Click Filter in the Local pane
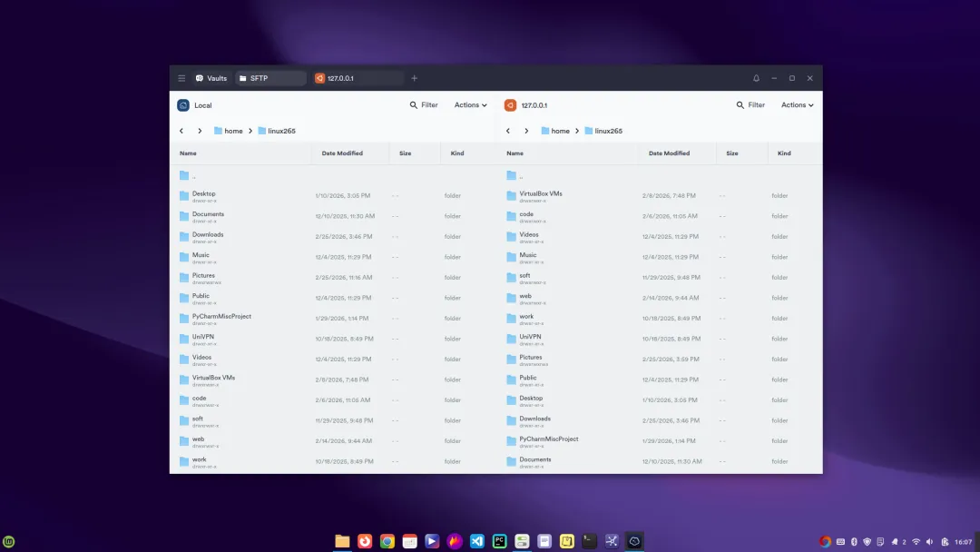Image resolution: width=980 pixels, height=552 pixels. coord(424,105)
